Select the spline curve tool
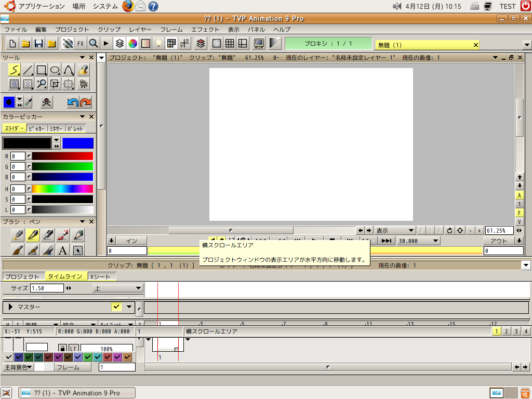This screenshot has height=399, width=532. [x=69, y=70]
